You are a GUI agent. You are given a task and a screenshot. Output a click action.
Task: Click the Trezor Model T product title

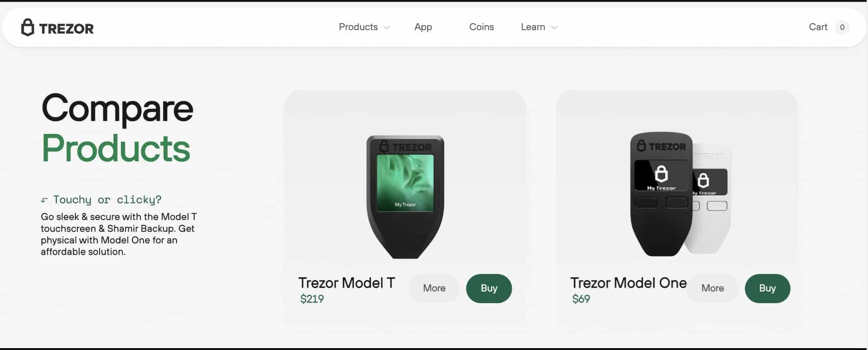click(x=346, y=283)
